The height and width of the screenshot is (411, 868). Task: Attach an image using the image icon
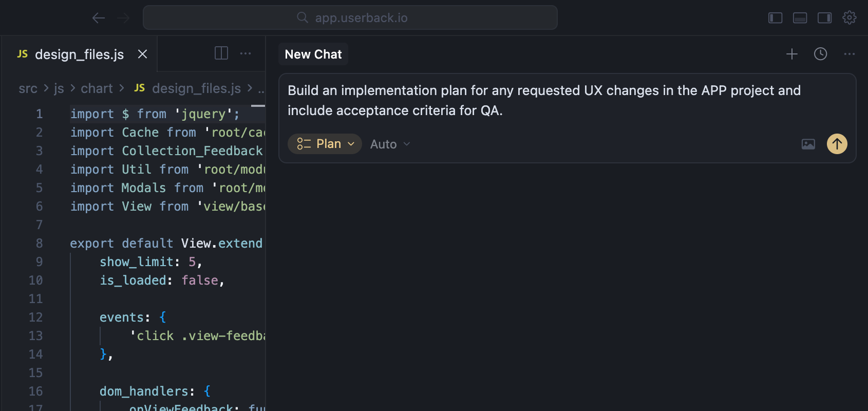(808, 144)
